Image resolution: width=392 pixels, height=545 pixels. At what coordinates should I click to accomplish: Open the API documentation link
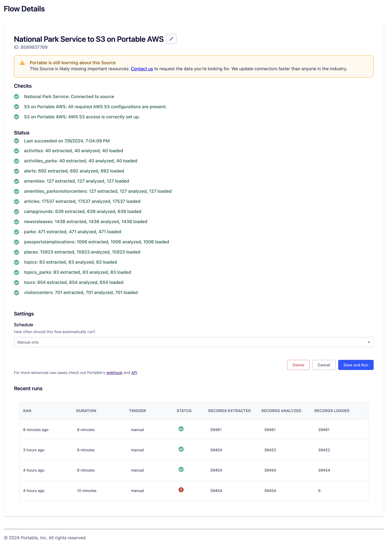pos(134,373)
